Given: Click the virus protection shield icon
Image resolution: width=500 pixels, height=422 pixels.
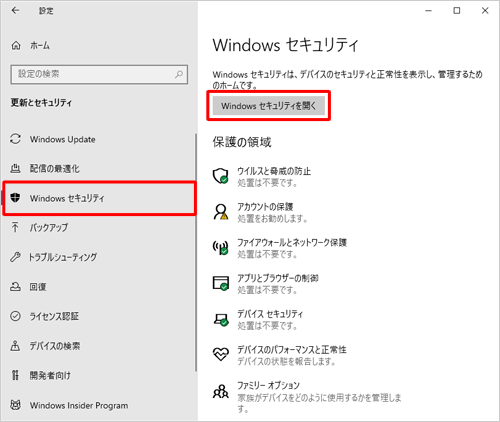Looking at the screenshot, I should coord(220,176).
